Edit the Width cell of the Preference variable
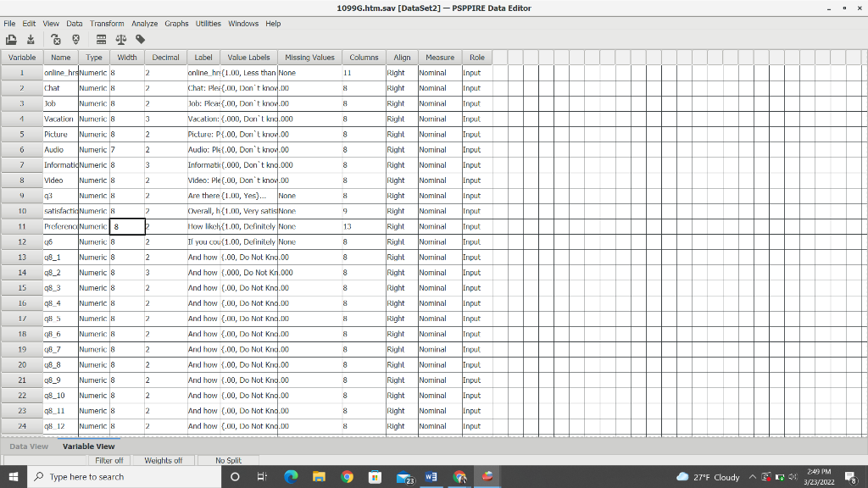This screenshot has width=868, height=488. point(126,226)
